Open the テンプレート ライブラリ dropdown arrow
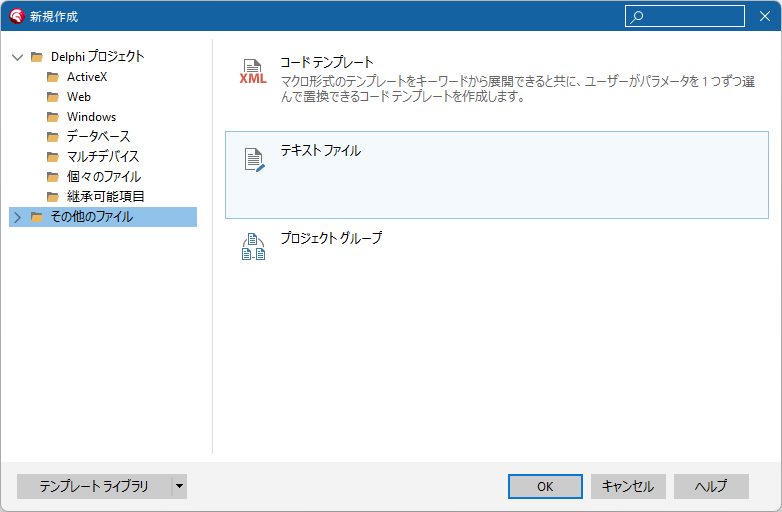Screen dimensions: 782x512 click(179, 486)
